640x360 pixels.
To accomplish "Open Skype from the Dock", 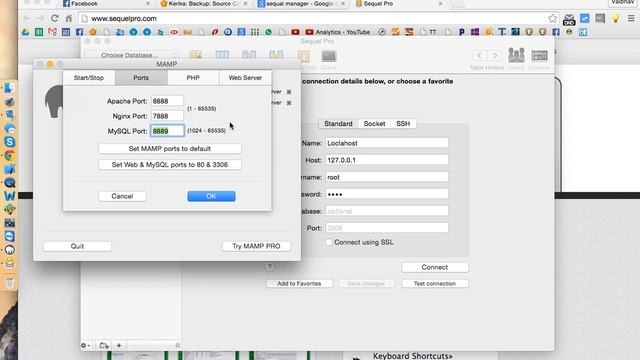I will (9, 142).
